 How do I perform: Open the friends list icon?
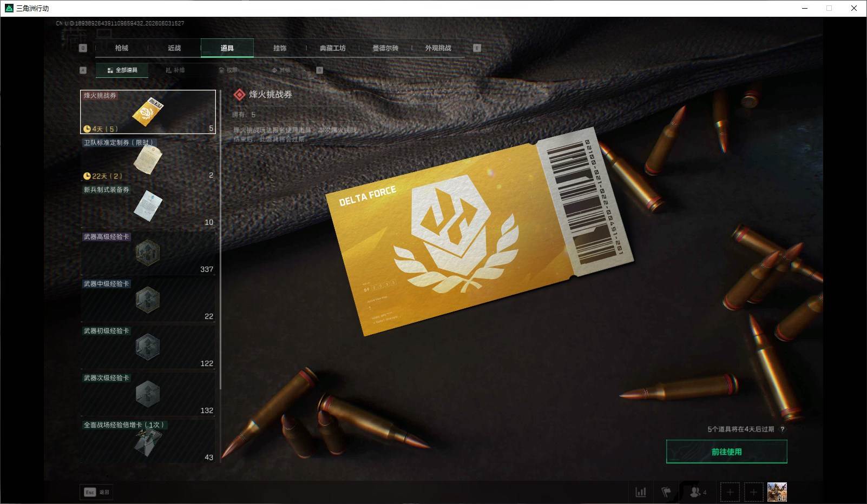(698, 492)
